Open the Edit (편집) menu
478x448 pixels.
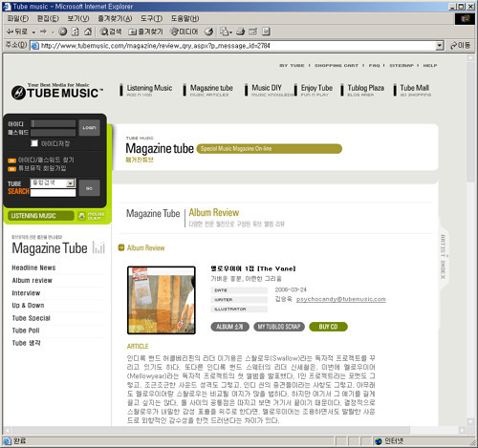pos(48,19)
